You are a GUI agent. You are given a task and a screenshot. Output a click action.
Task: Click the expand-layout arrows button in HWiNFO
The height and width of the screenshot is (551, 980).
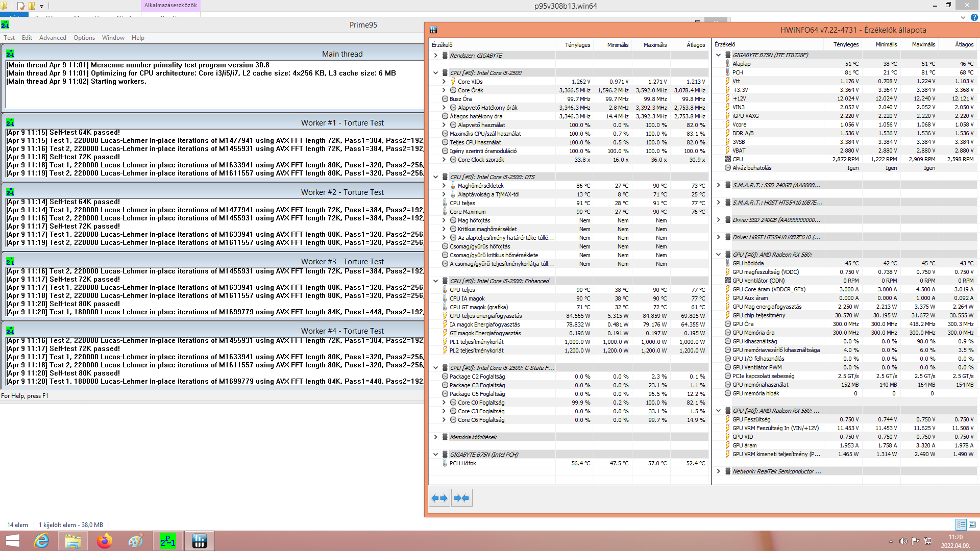439,498
